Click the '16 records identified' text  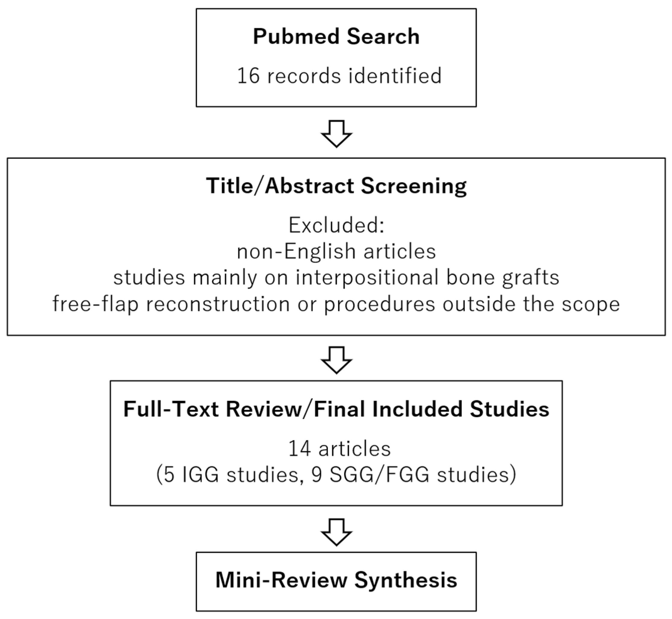point(339,76)
